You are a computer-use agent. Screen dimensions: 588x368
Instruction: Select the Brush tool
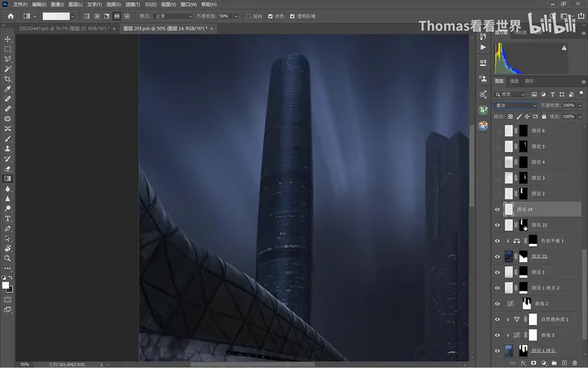[x=8, y=139]
